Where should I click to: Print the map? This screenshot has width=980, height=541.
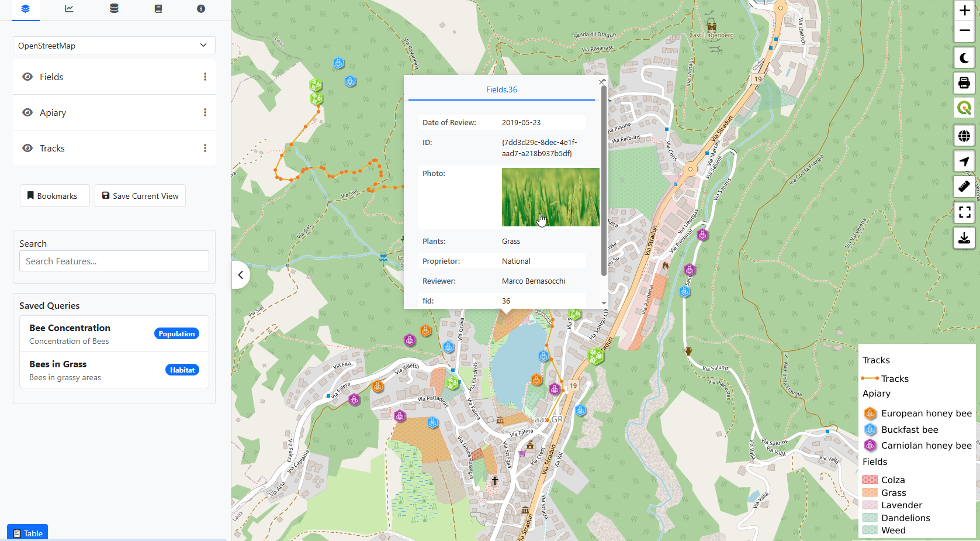click(x=964, y=83)
